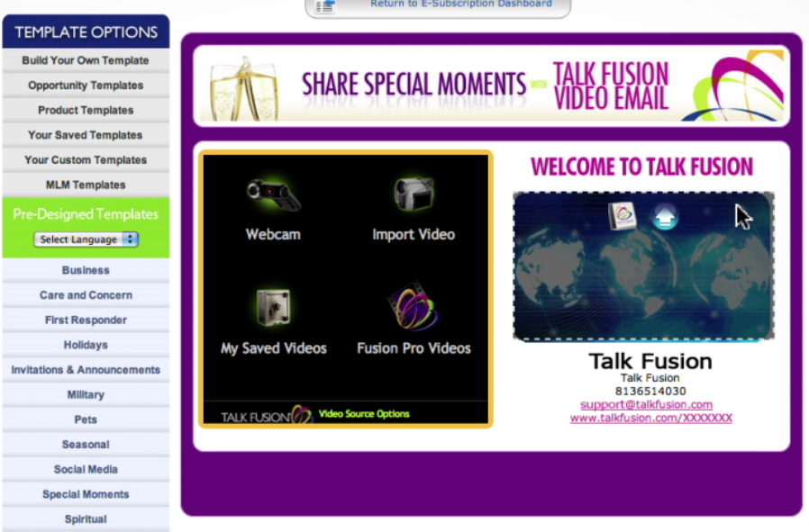Click the Webcam text label
Image resolution: width=809 pixels, height=532 pixels.
point(273,234)
